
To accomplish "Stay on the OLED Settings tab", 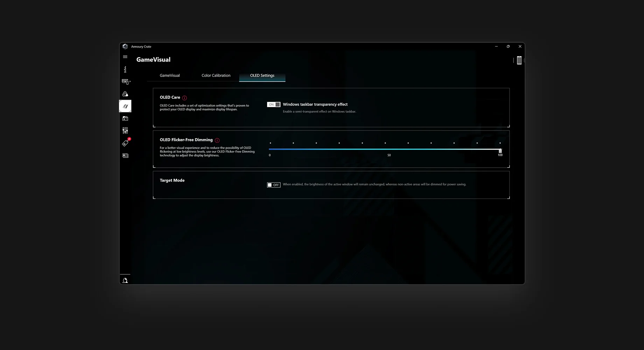I will click(x=262, y=75).
